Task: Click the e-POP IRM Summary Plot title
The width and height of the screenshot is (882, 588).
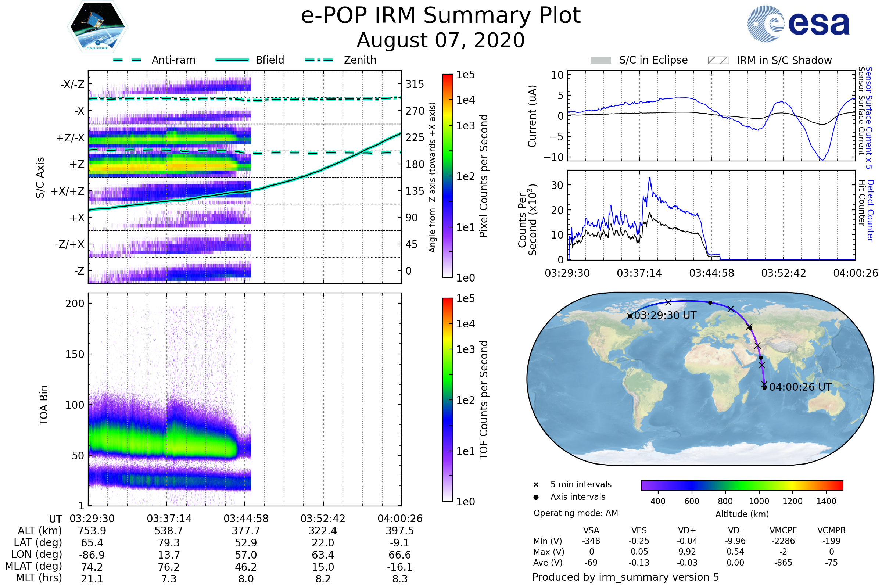Action: point(441,16)
